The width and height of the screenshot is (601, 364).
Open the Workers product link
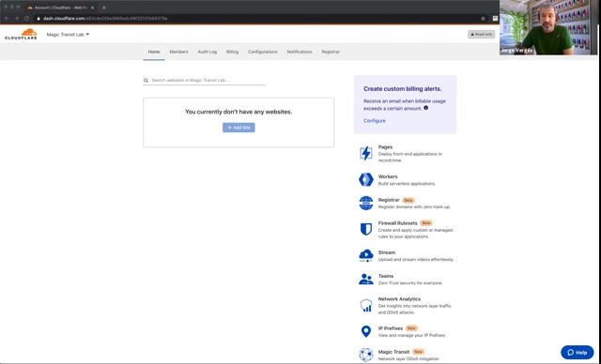pos(388,176)
